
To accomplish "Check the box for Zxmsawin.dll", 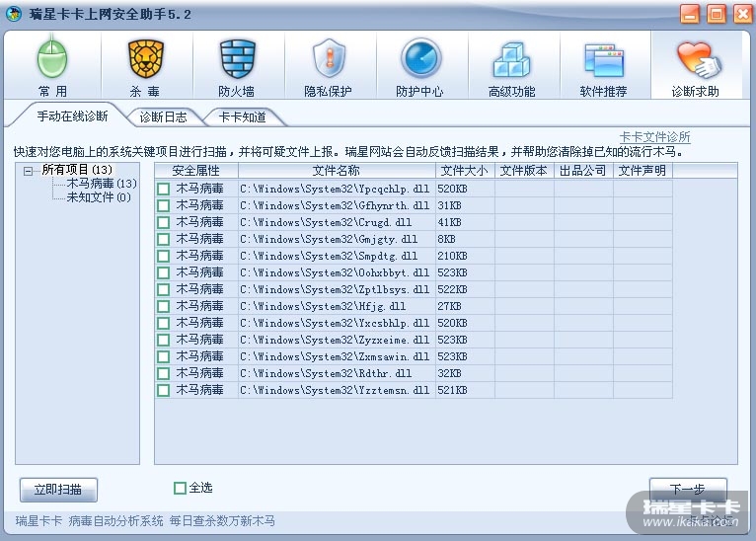I will click(164, 356).
